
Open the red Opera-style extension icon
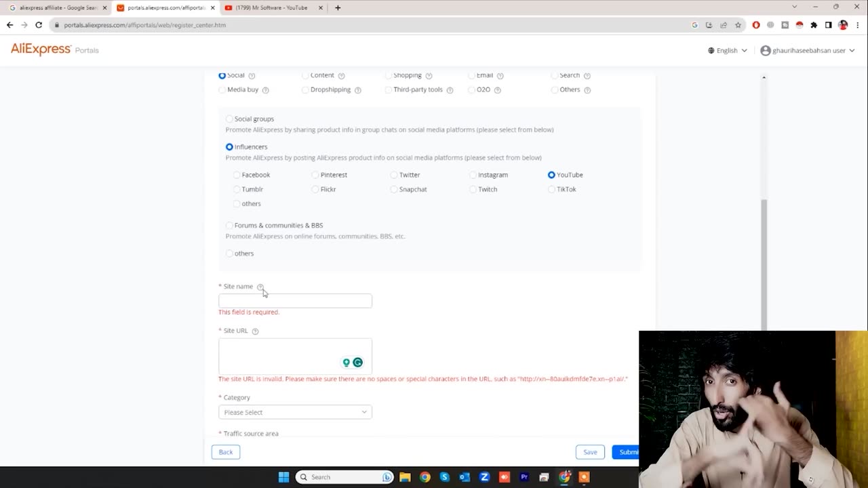(x=756, y=25)
